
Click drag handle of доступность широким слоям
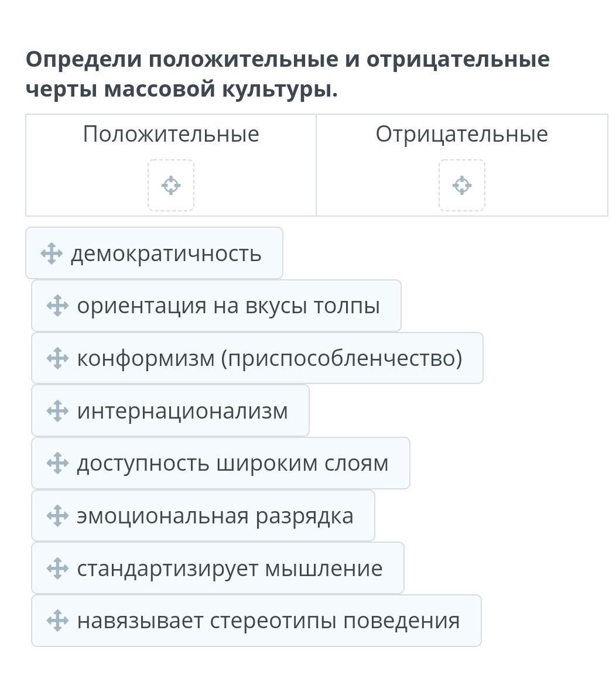click(57, 463)
